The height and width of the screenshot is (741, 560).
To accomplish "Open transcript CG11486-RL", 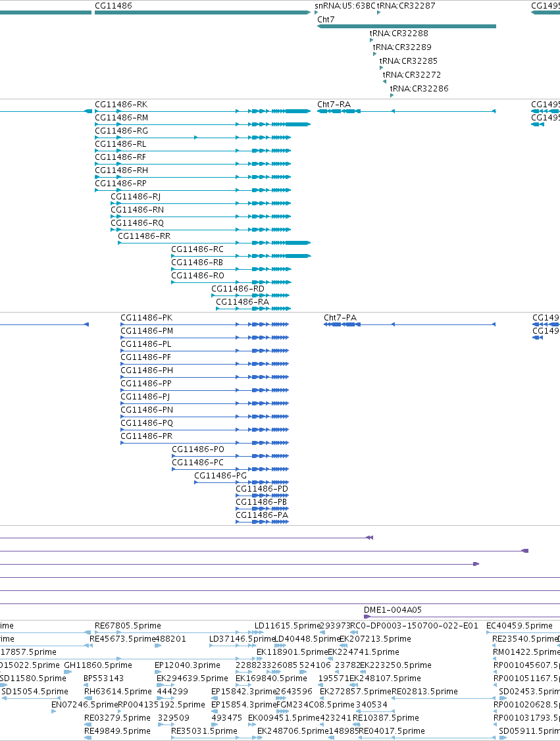I will (x=120, y=144).
